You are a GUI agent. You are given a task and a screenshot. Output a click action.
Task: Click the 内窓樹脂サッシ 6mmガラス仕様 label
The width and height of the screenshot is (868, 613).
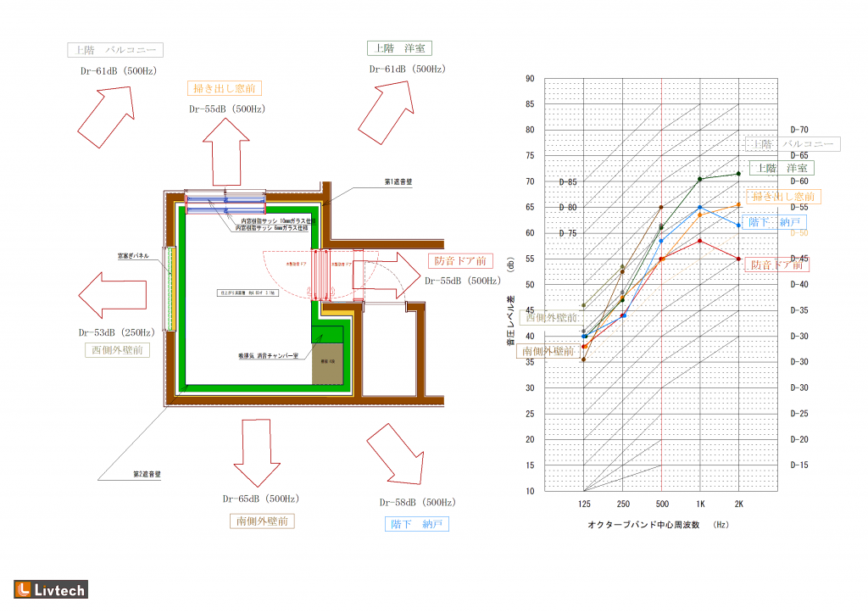pos(272,227)
